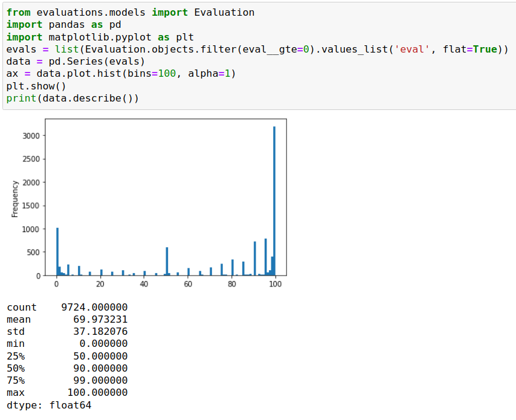Click the 'ax = data.plot.hist' line

(x=121, y=74)
